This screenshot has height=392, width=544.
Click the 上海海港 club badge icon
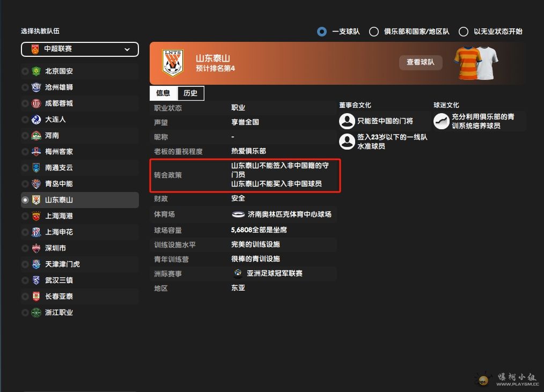(x=36, y=216)
